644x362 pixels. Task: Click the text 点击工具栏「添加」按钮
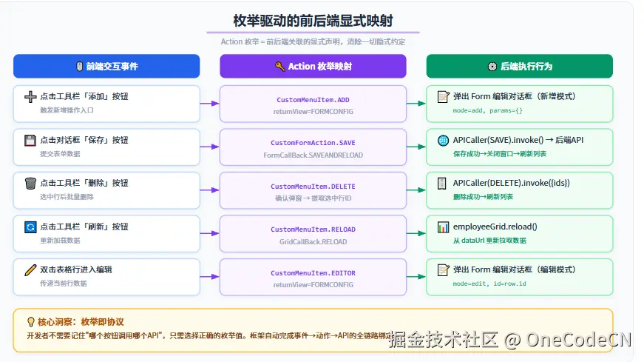click(x=84, y=96)
